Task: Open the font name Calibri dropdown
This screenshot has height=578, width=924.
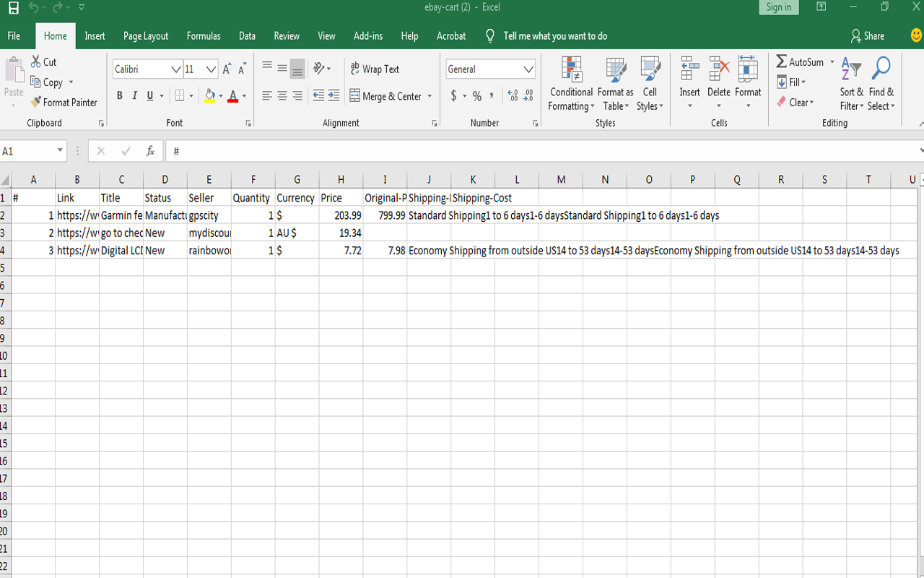Action: (175, 69)
